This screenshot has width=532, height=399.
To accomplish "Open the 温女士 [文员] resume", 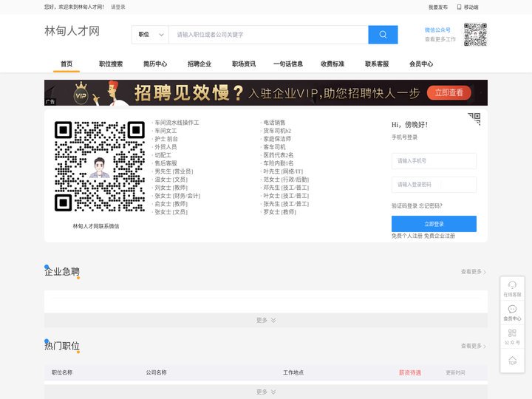I will point(171,180).
